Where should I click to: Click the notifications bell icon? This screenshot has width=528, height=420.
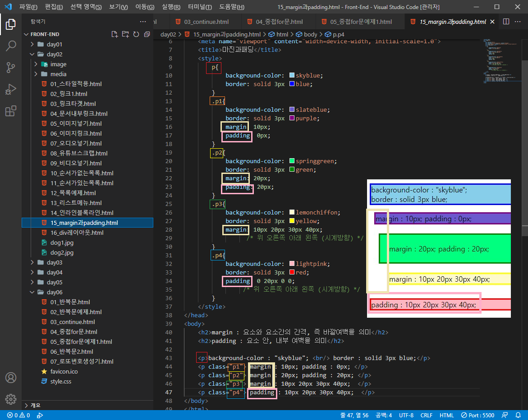pyautogui.click(x=518, y=415)
